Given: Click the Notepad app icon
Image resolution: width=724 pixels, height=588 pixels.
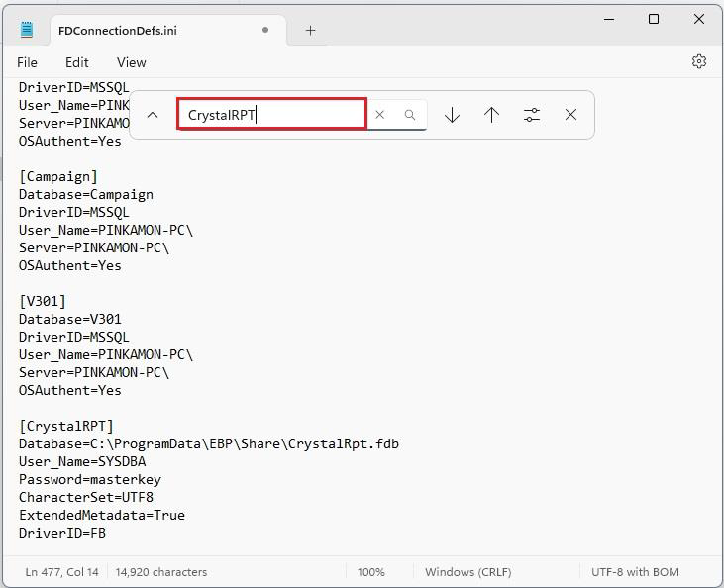Looking at the screenshot, I should (x=27, y=30).
